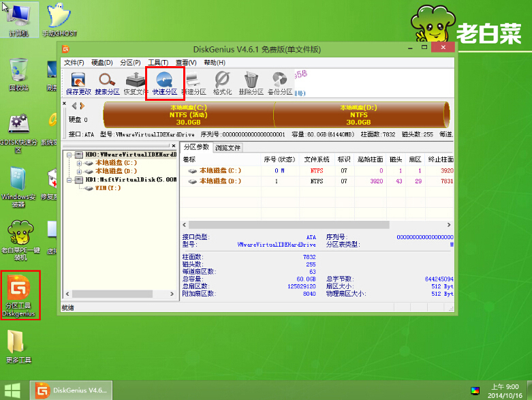Screen dimensions: 532x400
Task: Select 本地磁盘 (C:) row in partition table
Action: (x=317, y=170)
